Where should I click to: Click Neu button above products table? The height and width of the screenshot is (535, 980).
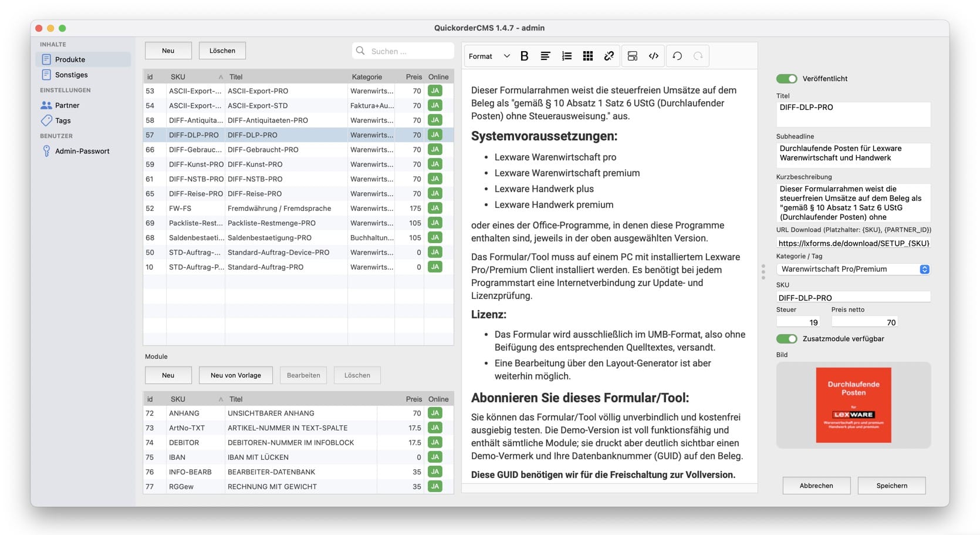click(168, 51)
